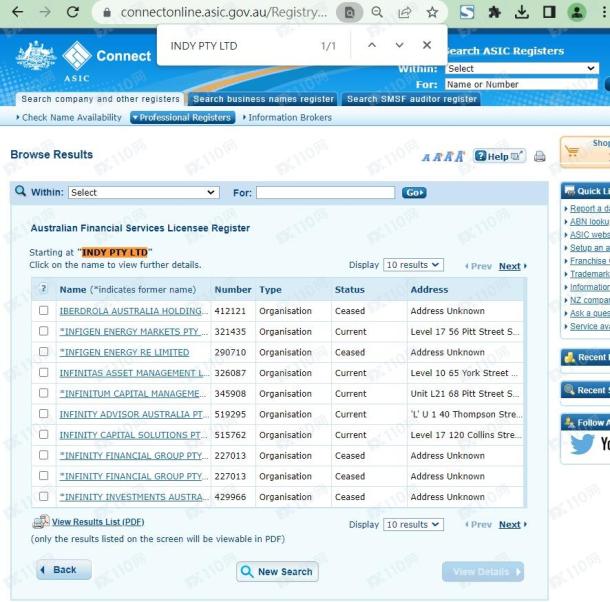The height and width of the screenshot is (602, 610).
Task: Go back using browser back arrow
Action: click(x=18, y=12)
